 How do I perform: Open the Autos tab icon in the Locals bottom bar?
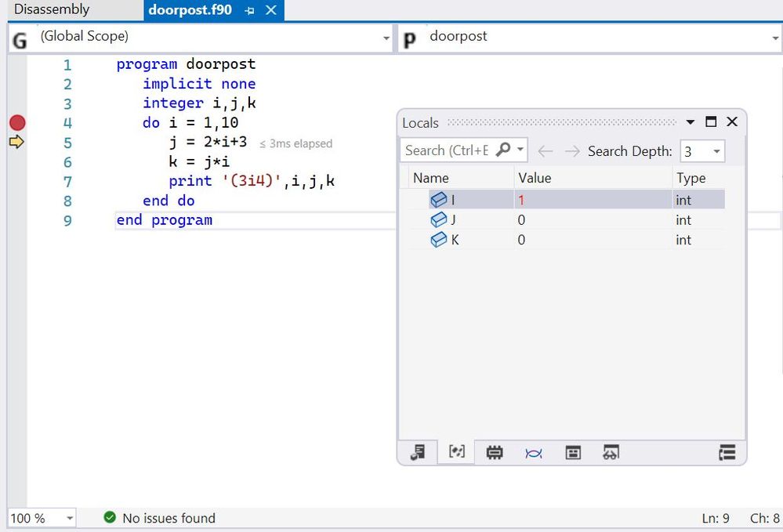coord(418,453)
